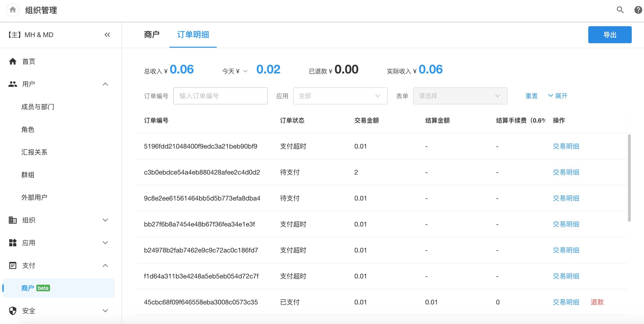
Task: Open the 表单 请选择 dropdown
Action: (x=460, y=96)
